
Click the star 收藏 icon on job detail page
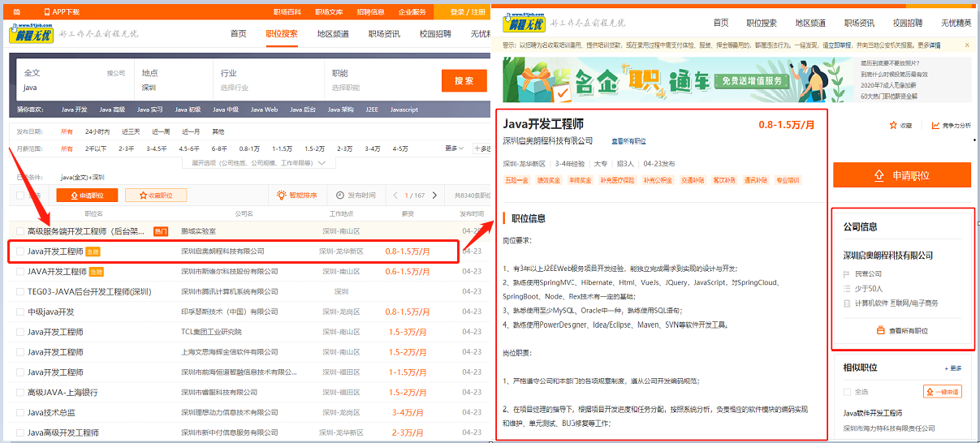pyautogui.click(x=894, y=126)
